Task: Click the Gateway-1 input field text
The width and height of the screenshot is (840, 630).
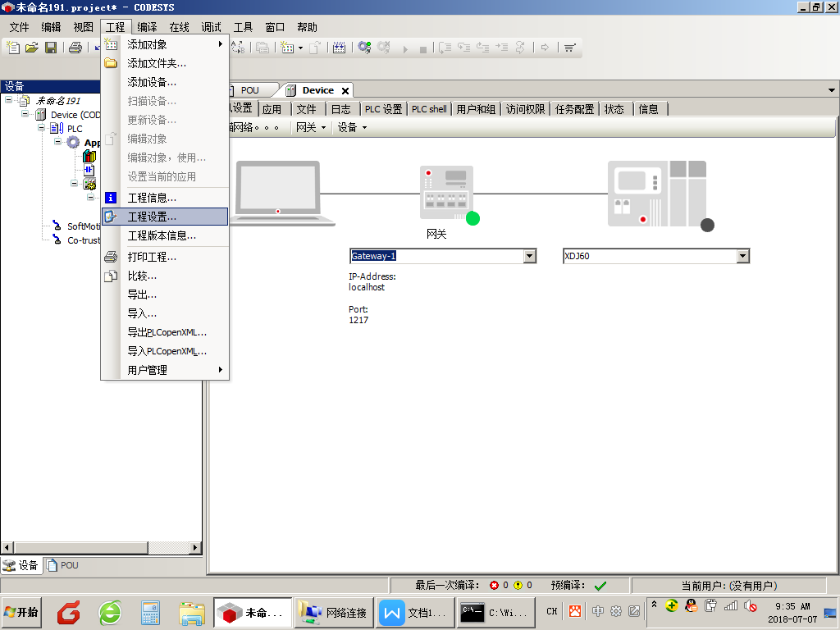Action: [374, 256]
